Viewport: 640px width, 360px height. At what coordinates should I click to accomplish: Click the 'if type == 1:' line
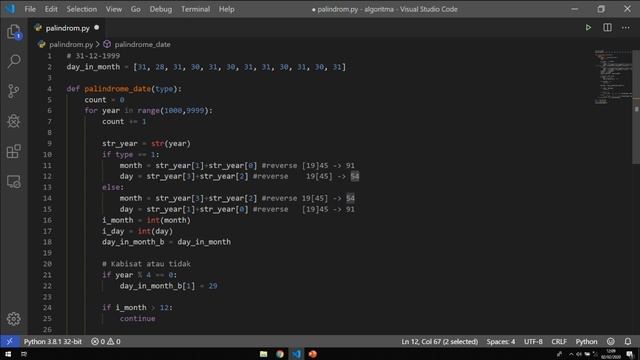pyautogui.click(x=131, y=154)
